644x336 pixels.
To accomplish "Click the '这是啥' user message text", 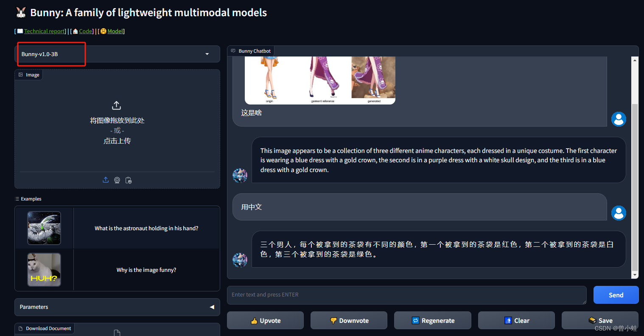I will pyautogui.click(x=252, y=113).
